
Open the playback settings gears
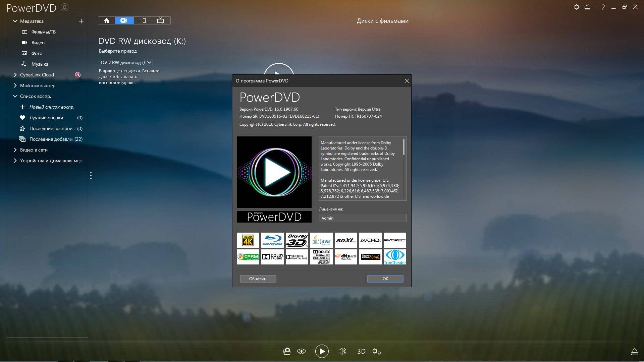pos(376,351)
